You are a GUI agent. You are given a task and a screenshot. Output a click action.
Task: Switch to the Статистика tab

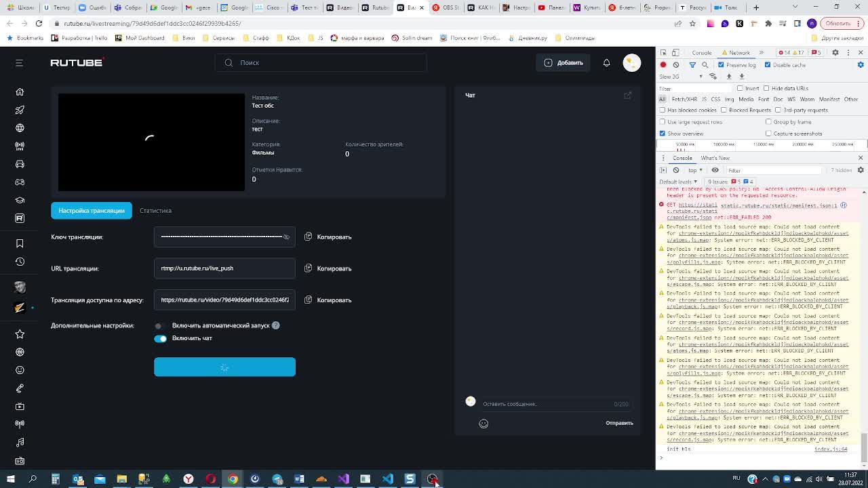pos(155,211)
